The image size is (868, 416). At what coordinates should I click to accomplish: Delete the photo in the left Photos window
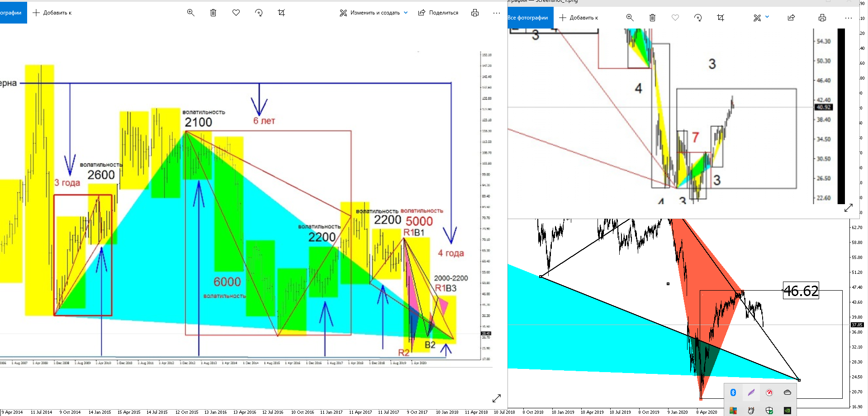213,13
